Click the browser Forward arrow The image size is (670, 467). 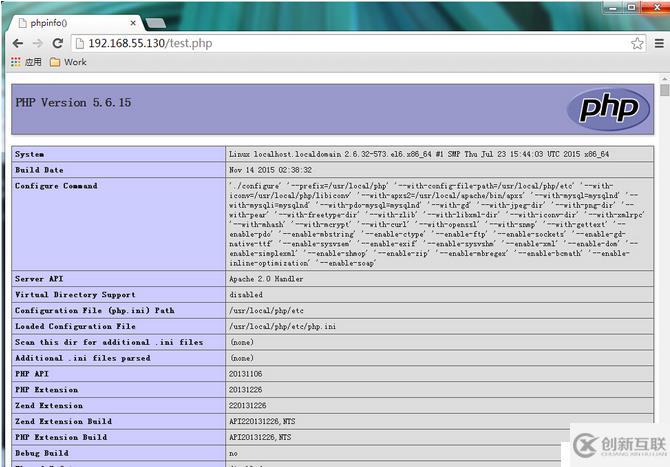point(38,43)
